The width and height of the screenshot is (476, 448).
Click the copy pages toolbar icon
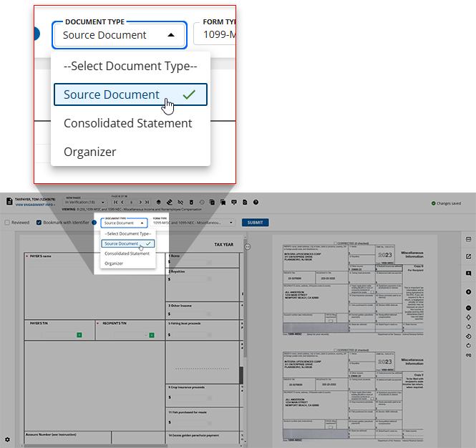tap(212, 202)
